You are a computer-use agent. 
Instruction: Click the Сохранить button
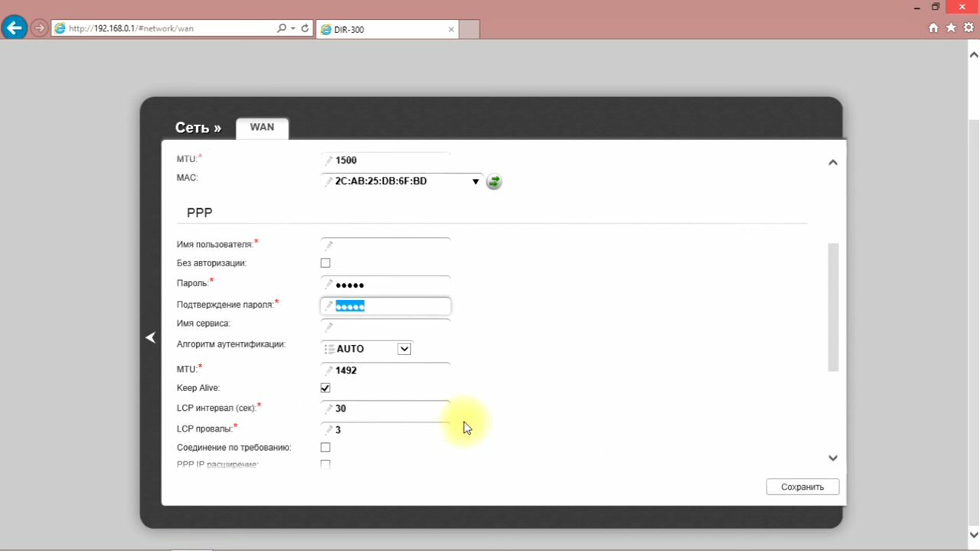pos(802,487)
